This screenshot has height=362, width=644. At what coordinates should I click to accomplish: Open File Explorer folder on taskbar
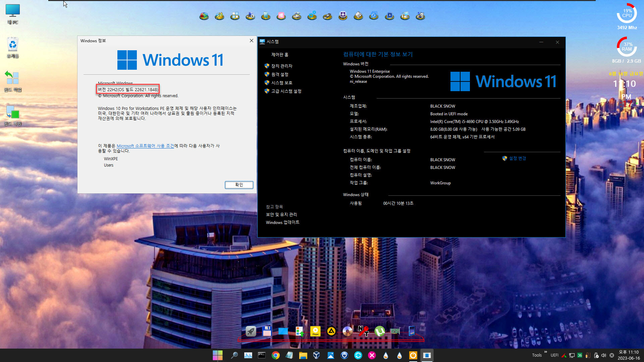[x=303, y=355]
